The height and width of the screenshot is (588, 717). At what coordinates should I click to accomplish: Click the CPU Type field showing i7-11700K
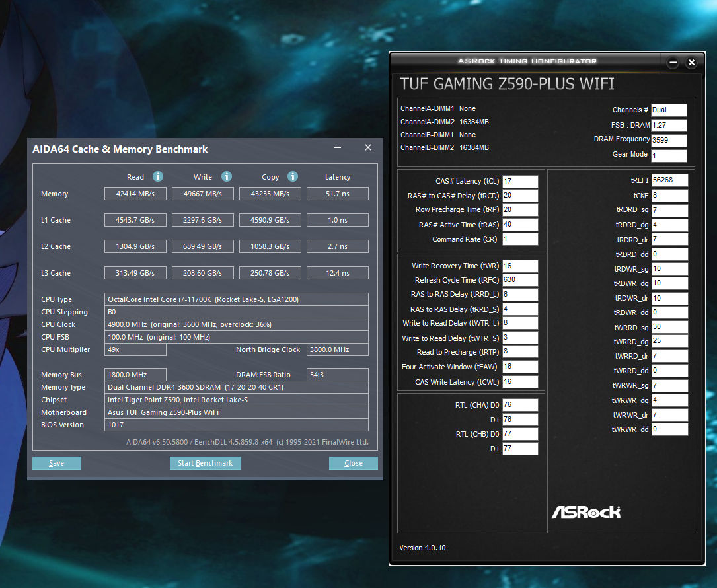click(x=237, y=299)
